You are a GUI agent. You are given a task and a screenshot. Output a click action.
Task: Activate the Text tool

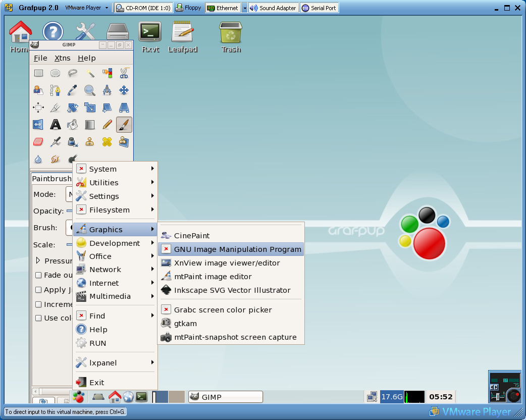point(56,125)
